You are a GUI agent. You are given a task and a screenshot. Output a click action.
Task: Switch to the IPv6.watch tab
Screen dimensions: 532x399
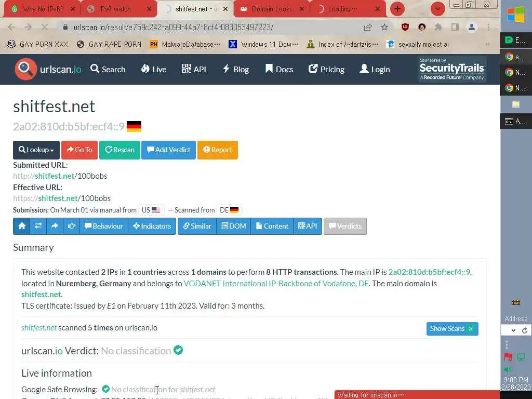point(119,9)
